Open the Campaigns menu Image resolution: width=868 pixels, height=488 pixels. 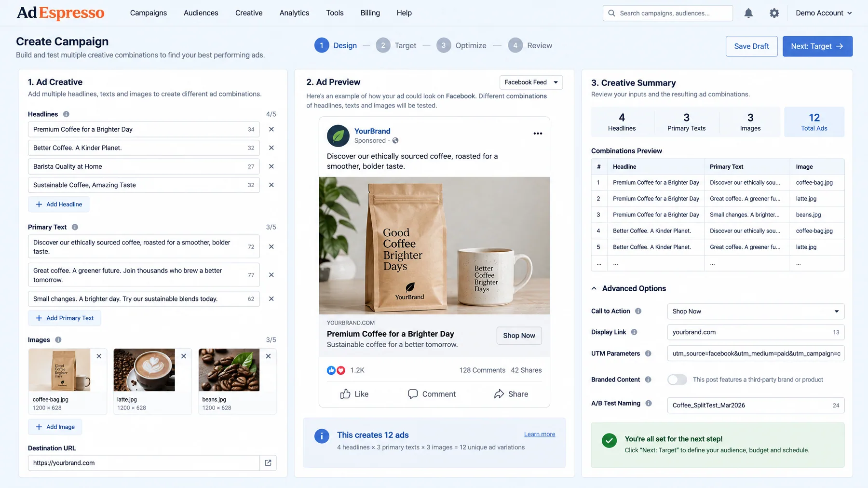[149, 13]
